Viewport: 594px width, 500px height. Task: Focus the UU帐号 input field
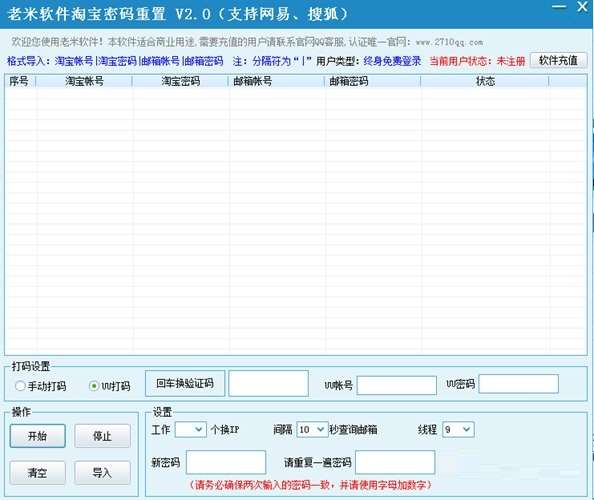(397, 385)
